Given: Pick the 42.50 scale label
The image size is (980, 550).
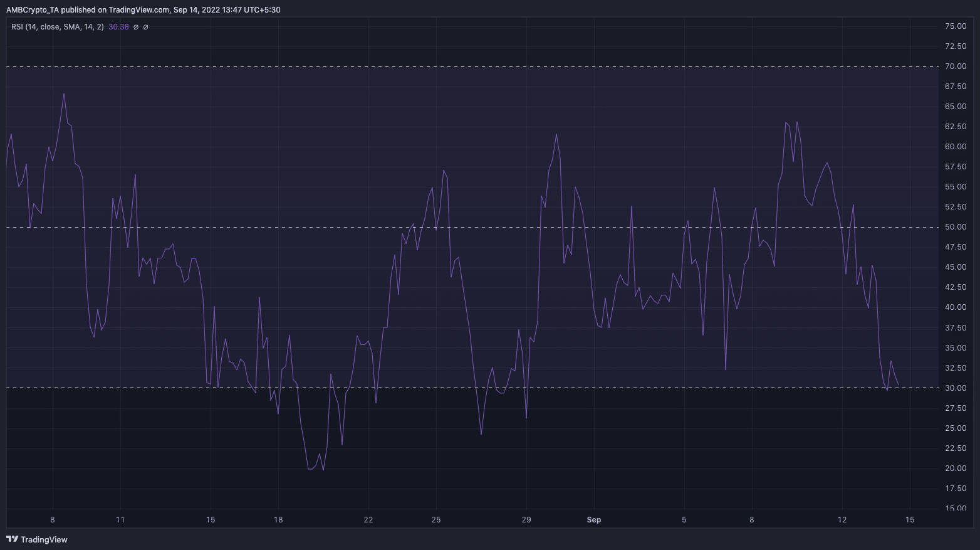Looking at the screenshot, I should (956, 287).
